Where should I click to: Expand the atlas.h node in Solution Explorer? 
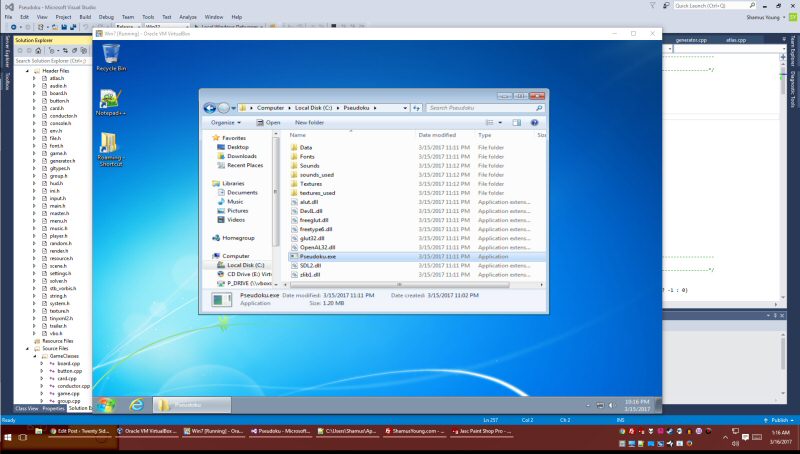34,78
